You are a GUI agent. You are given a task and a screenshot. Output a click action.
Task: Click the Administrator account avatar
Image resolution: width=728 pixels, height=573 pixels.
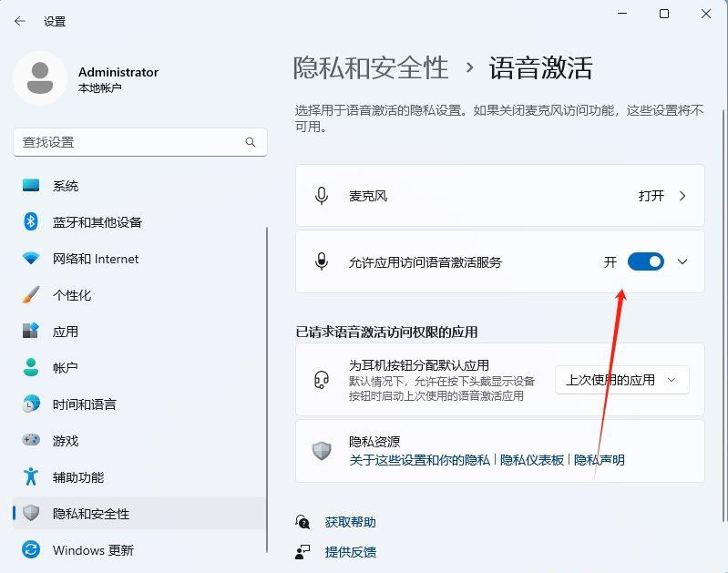39,79
